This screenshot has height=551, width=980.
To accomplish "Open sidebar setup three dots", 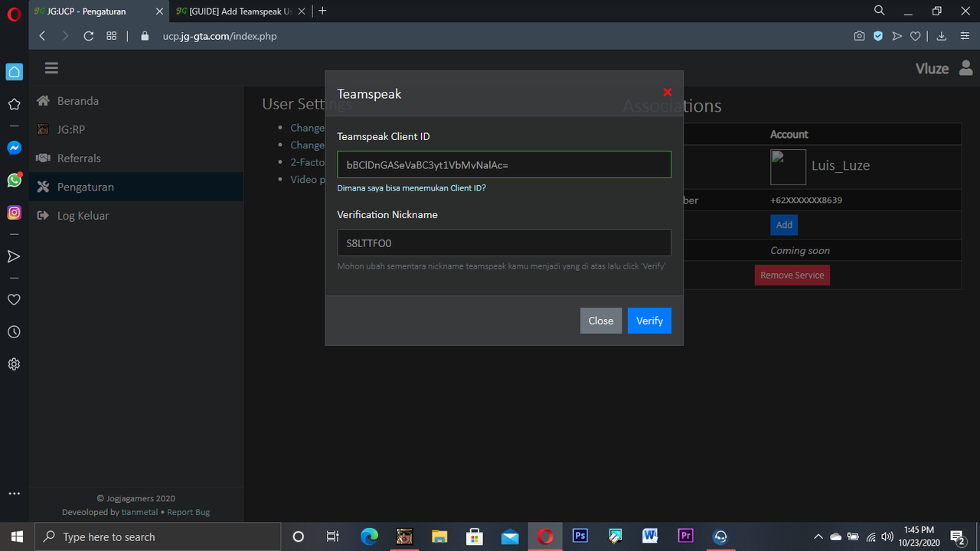I will pos(14,494).
